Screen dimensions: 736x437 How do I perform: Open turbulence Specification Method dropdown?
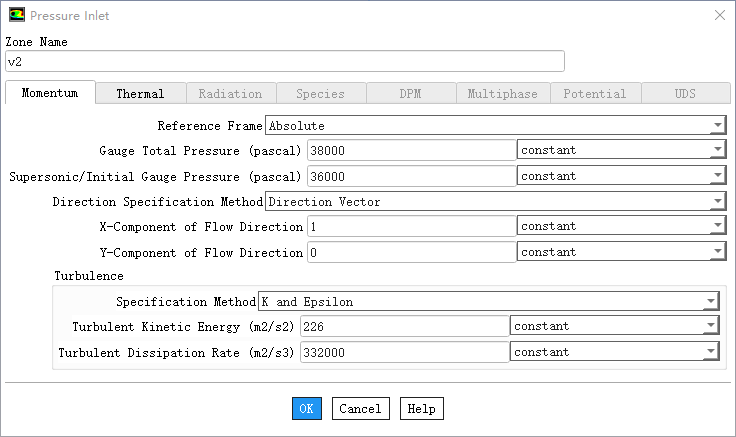point(488,302)
